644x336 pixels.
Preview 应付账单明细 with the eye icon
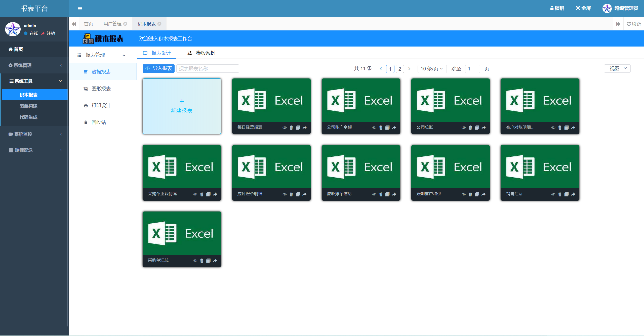click(285, 194)
